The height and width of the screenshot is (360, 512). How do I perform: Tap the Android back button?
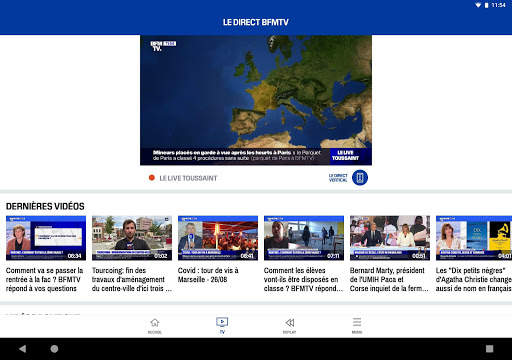click(23, 349)
